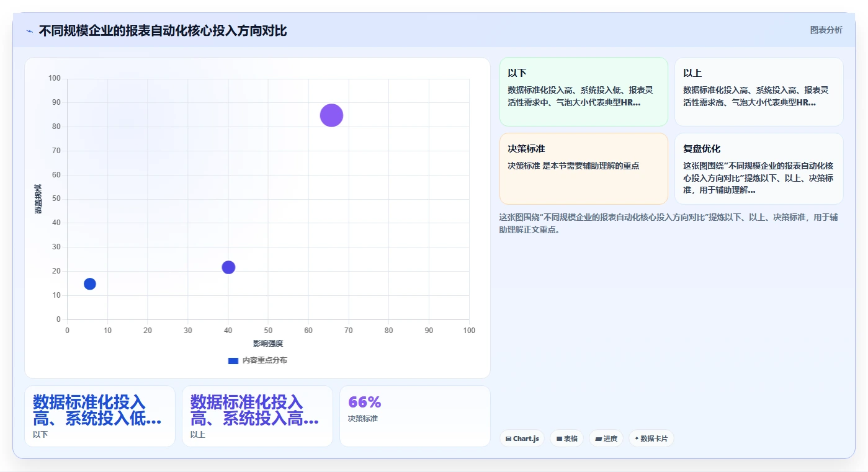Click the card title 不同规模企业的报表自动化核心投入方向对比
Viewport: 868px width, 472px height.
163,31
